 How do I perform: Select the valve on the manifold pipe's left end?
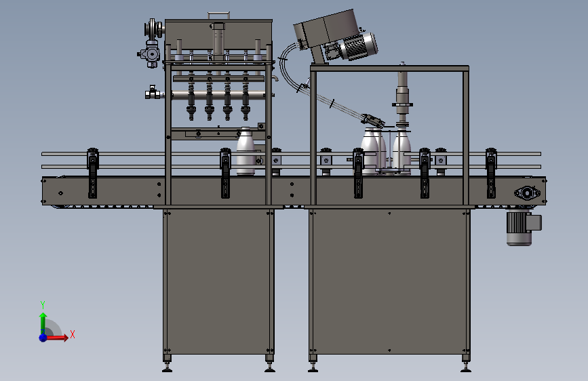coord(152,93)
